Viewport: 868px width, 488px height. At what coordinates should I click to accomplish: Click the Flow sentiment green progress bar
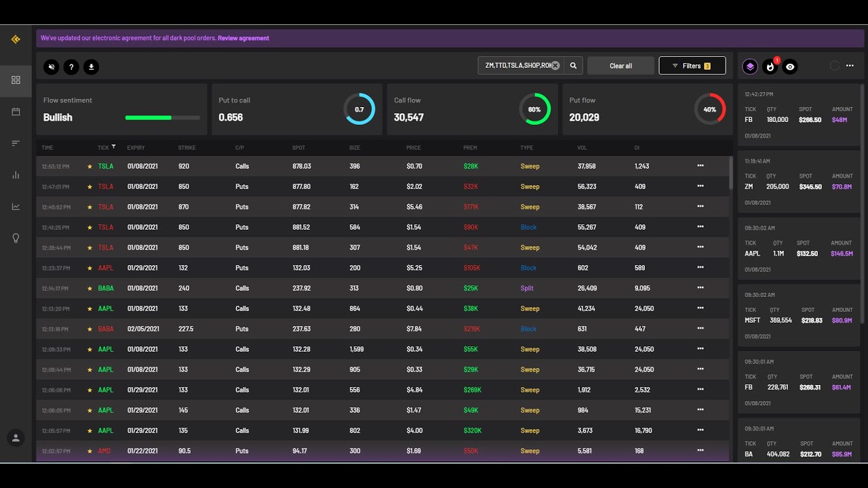click(162, 117)
